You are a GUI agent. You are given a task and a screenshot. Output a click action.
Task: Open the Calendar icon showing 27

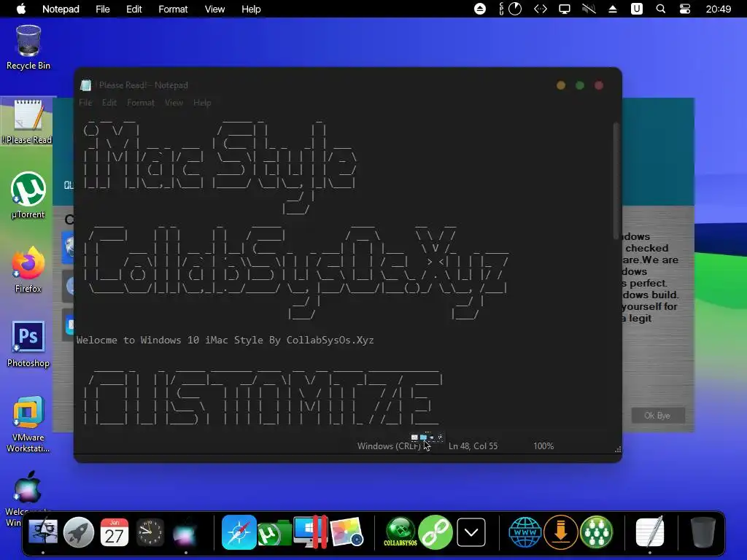[x=115, y=532]
